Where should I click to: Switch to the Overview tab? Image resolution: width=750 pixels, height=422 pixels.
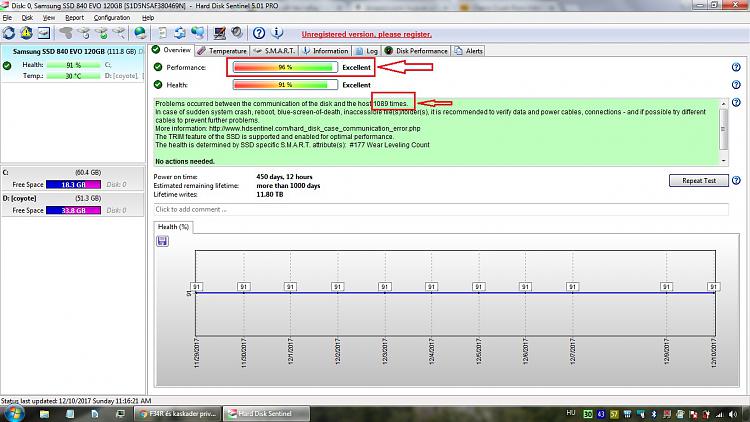point(172,50)
